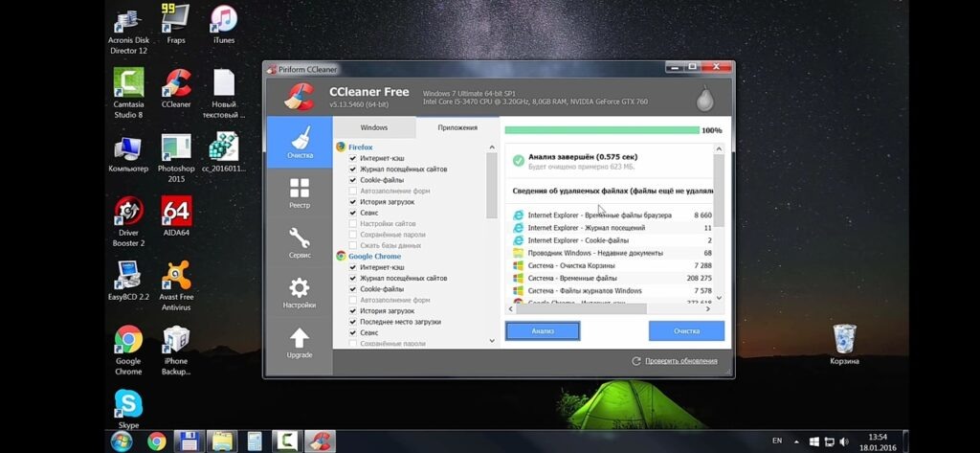Select the Новый текстовый document on desktop

[x=224, y=94]
